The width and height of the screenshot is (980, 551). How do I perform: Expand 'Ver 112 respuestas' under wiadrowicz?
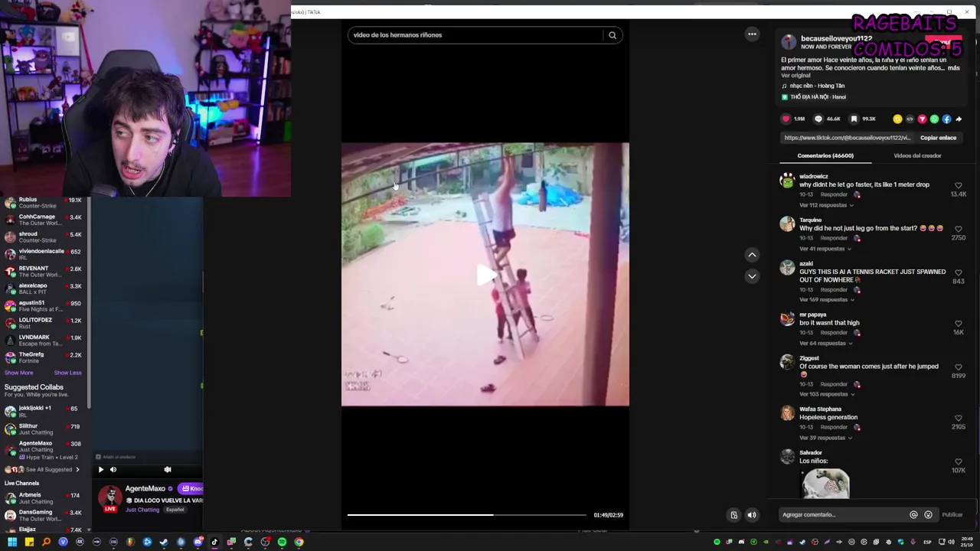(x=826, y=205)
